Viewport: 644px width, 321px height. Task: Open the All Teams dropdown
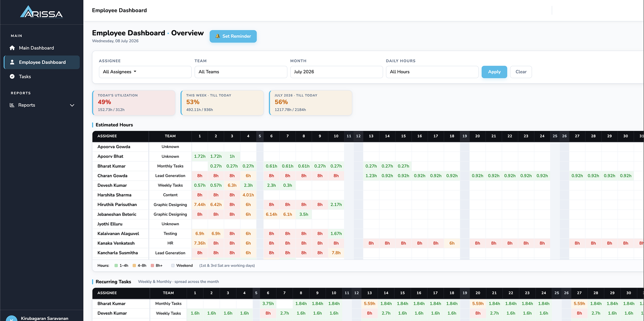pos(241,72)
